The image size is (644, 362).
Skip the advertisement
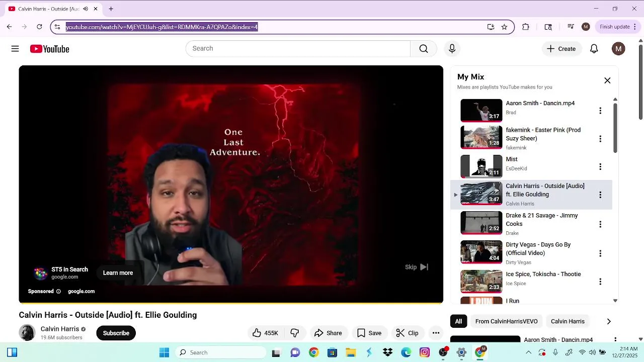pyautogui.click(x=417, y=267)
